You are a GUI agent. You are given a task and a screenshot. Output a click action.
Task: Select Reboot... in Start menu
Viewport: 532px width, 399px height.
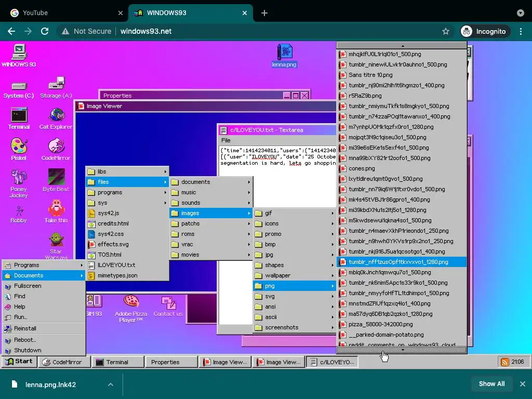(44, 340)
